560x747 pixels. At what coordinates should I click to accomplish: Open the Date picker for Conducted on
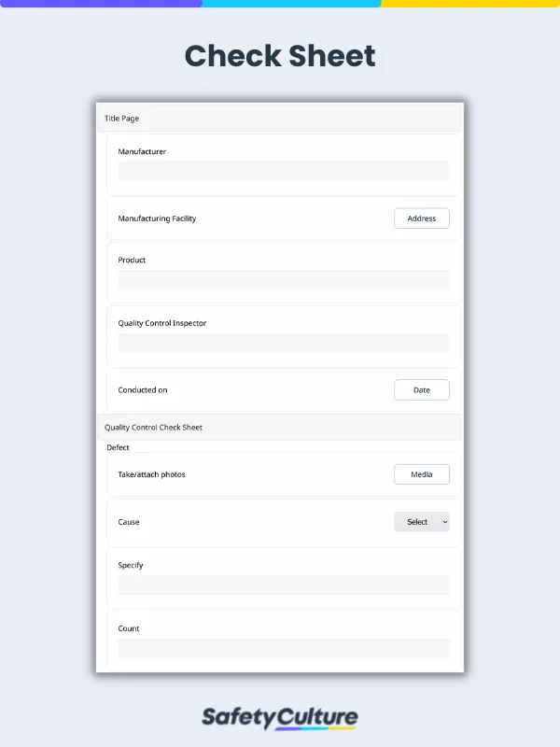[x=421, y=390]
